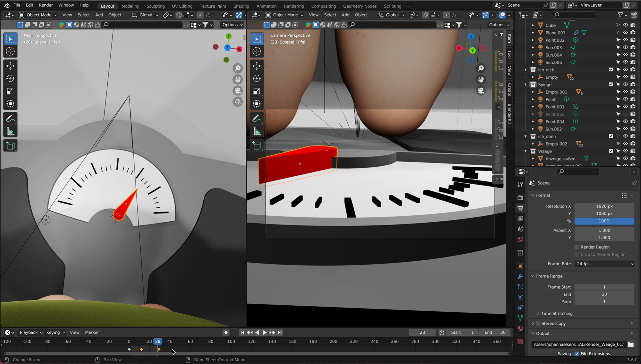Open the Modifier wrench properties tab
The width and height of the screenshot is (641, 364).
click(x=520, y=276)
